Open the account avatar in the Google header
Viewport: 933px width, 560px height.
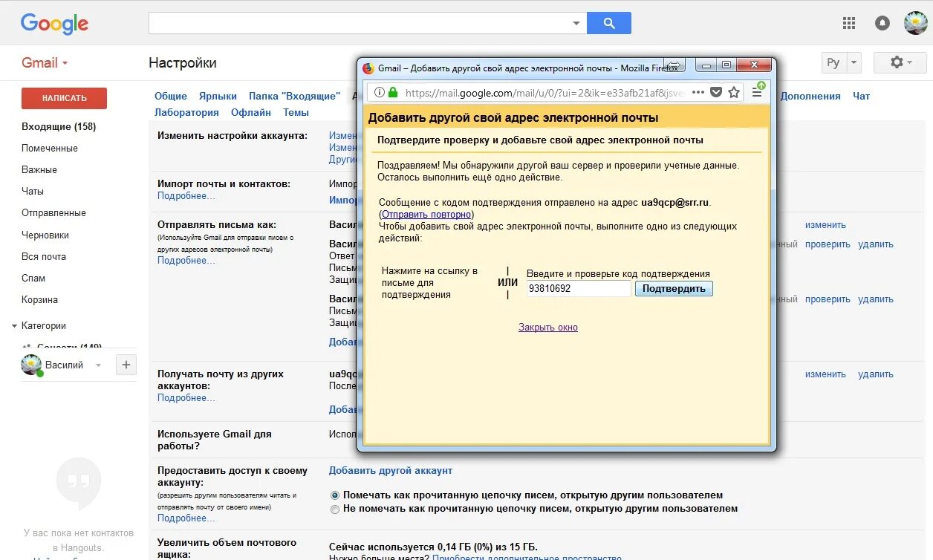click(915, 23)
